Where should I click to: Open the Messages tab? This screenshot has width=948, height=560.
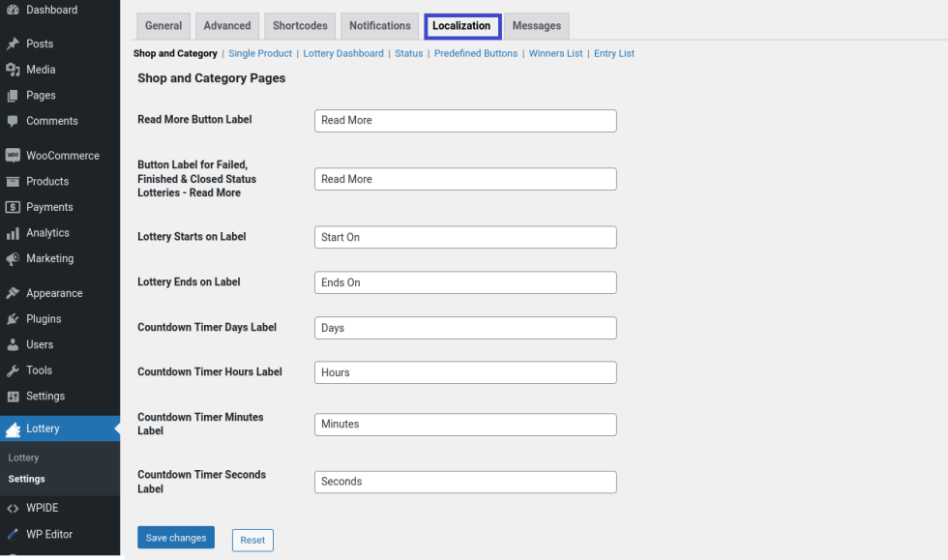tap(537, 26)
